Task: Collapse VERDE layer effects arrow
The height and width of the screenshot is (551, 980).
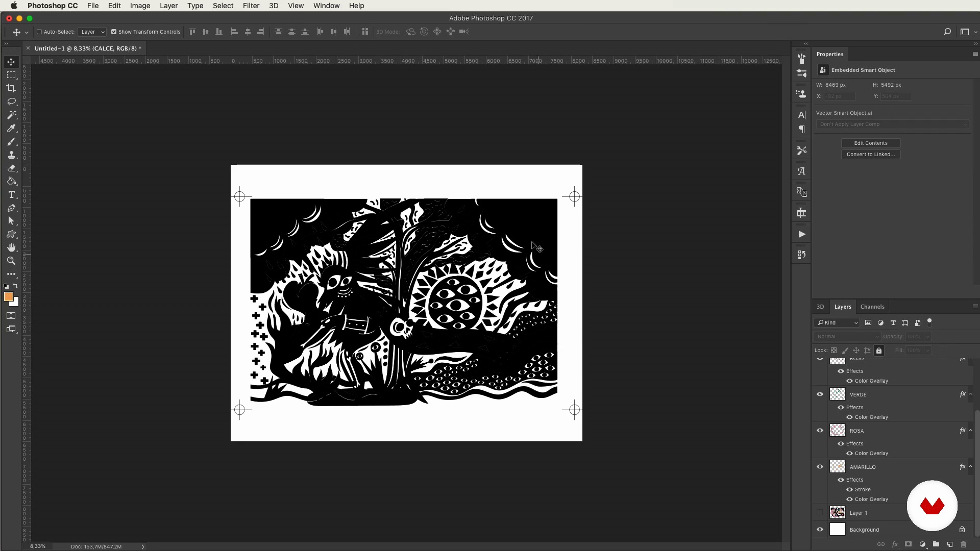Action: [971, 394]
